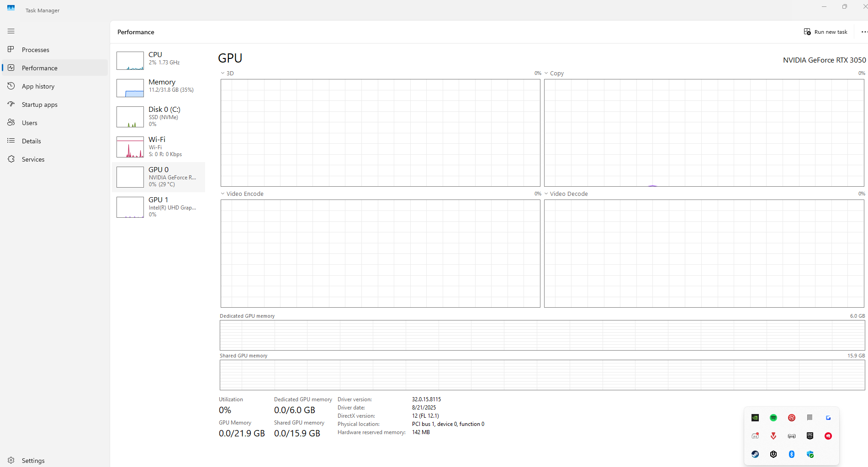Click the driver version 32.0.15.8115
The height and width of the screenshot is (467, 868).
click(x=426, y=399)
